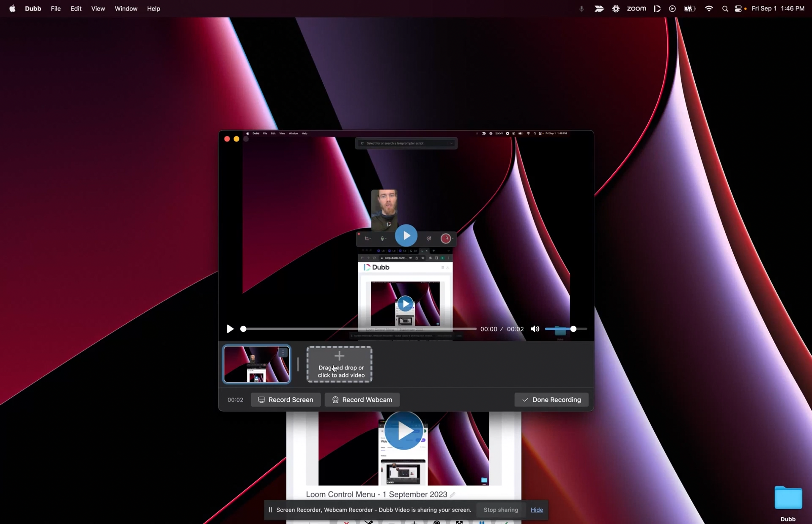812x524 pixels.
Task: Click Stop sharing in the sharing bar
Action: (501, 510)
